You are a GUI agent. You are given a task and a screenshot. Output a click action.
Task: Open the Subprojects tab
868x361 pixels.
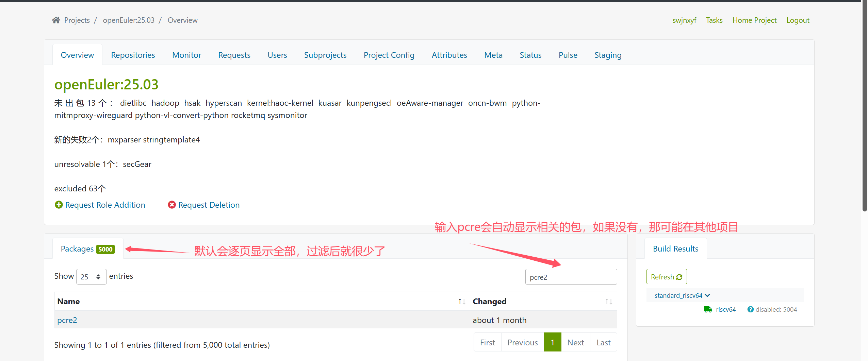[x=325, y=55]
